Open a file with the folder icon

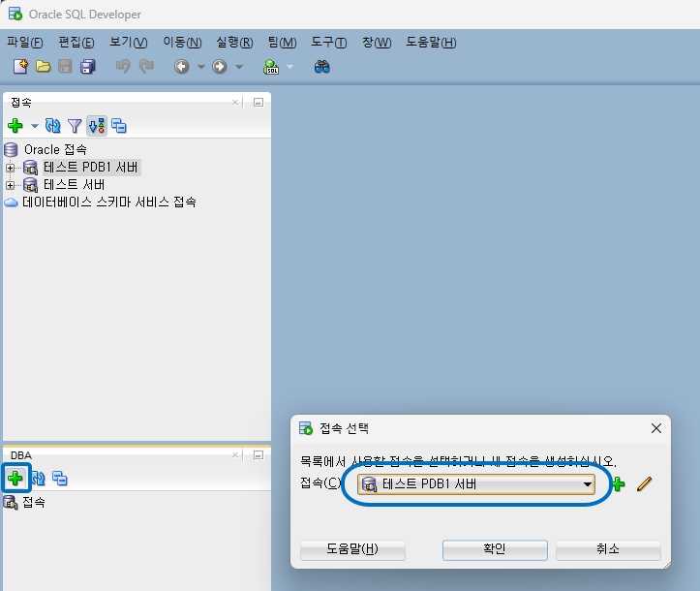click(x=44, y=67)
